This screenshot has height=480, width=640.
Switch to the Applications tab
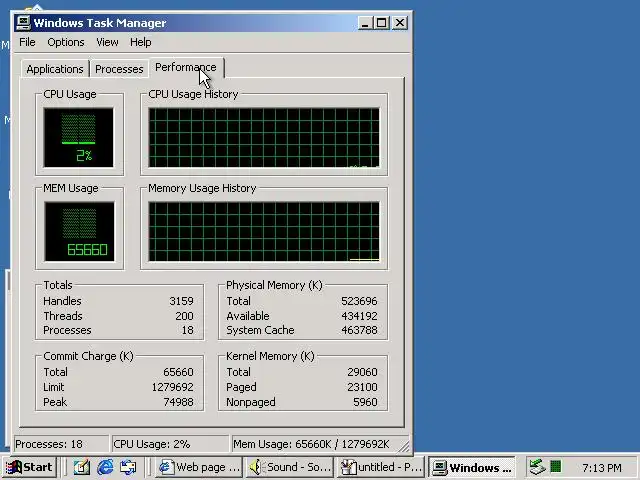tap(55, 69)
